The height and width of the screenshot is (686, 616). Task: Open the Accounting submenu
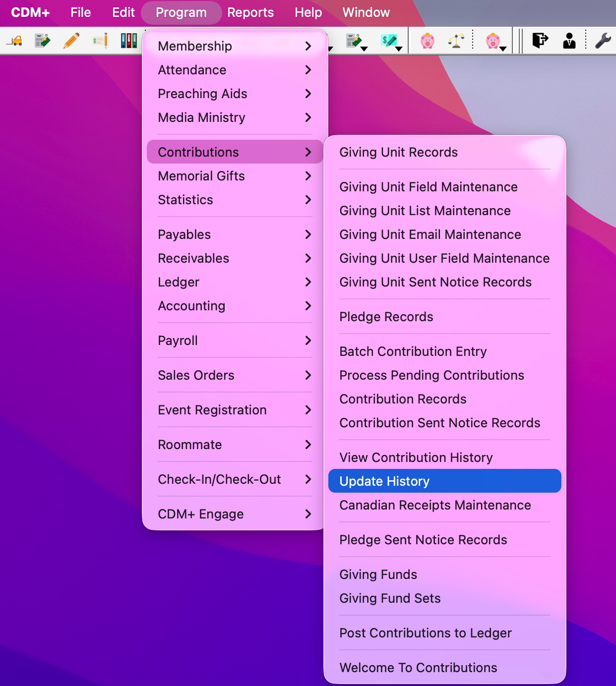click(235, 306)
